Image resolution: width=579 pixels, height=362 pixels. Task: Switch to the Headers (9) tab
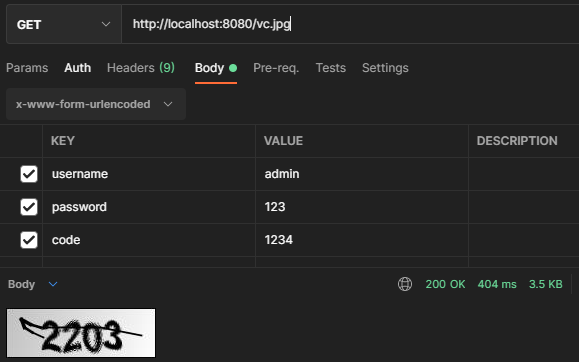tap(141, 68)
